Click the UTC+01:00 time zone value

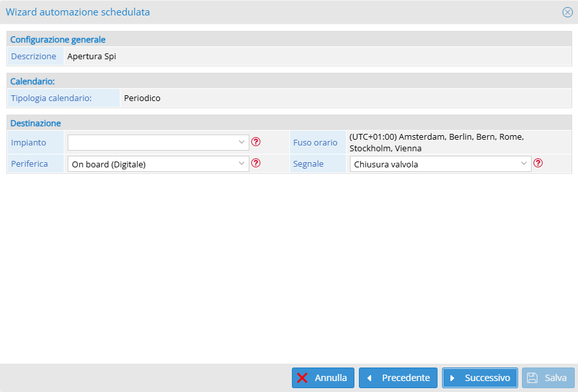[x=436, y=142]
